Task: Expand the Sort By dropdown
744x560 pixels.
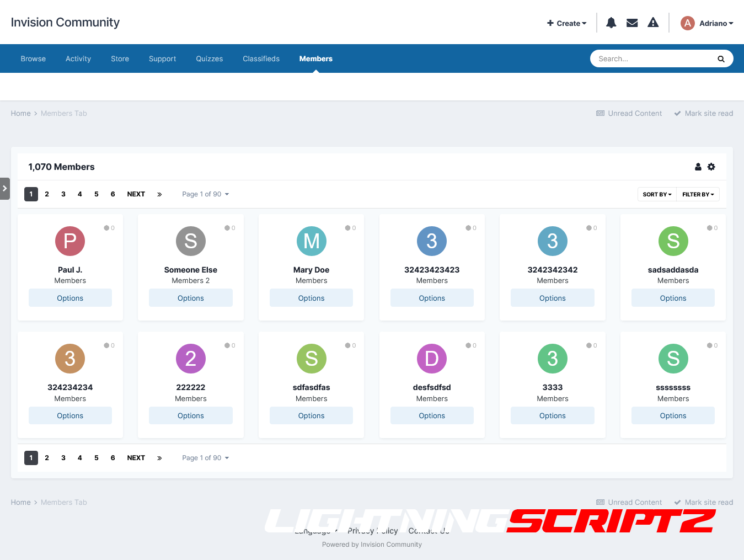Action: point(657,194)
